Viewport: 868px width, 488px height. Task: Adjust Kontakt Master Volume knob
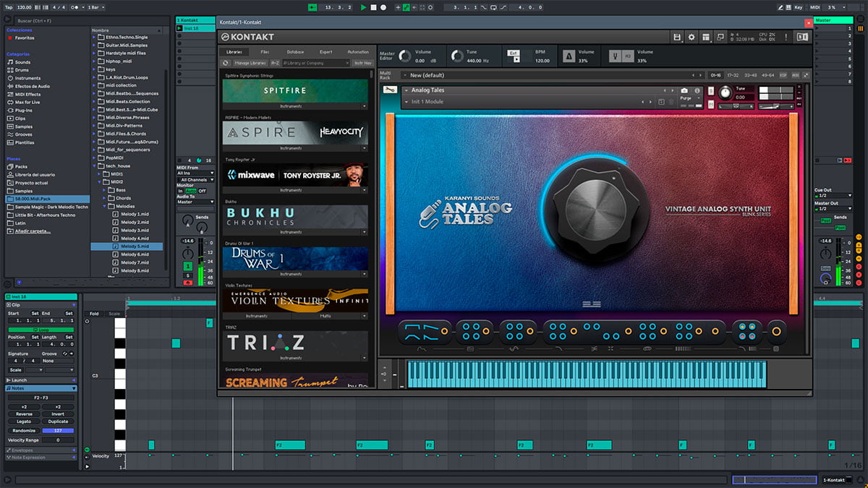[405, 56]
